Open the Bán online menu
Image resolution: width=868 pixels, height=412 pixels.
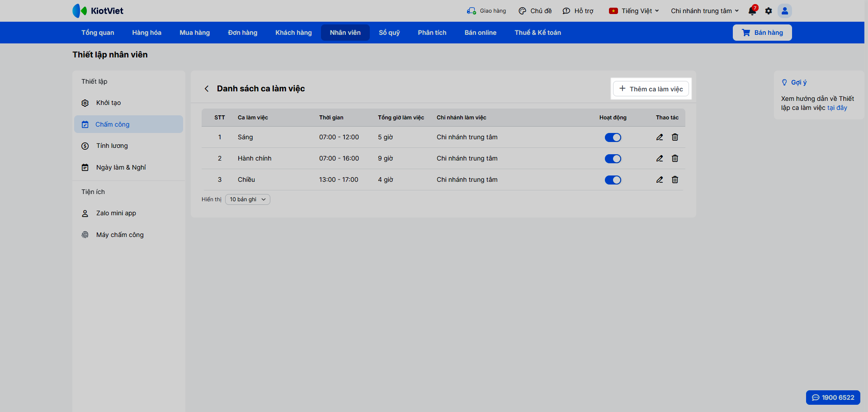481,33
